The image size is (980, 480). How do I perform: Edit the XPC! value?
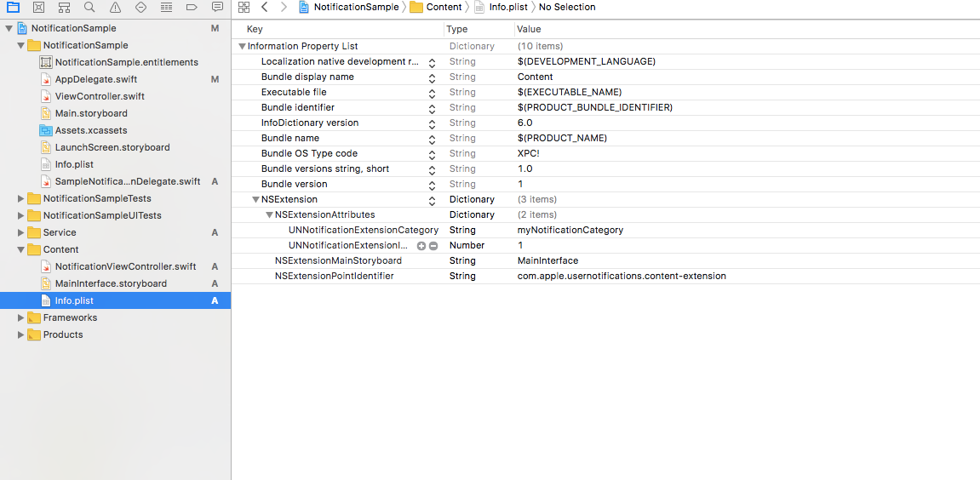[528, 154]
